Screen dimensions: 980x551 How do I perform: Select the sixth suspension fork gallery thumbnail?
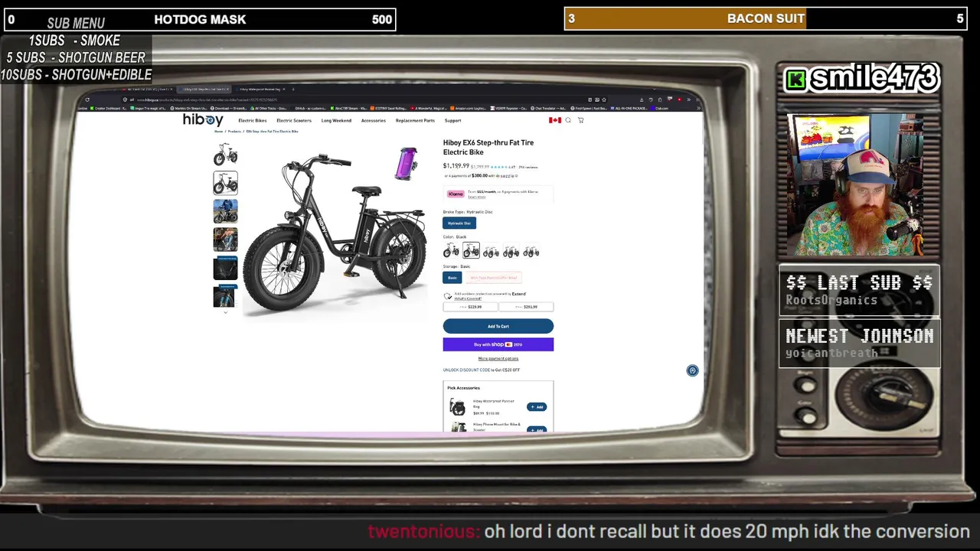[x=225, y=296]
